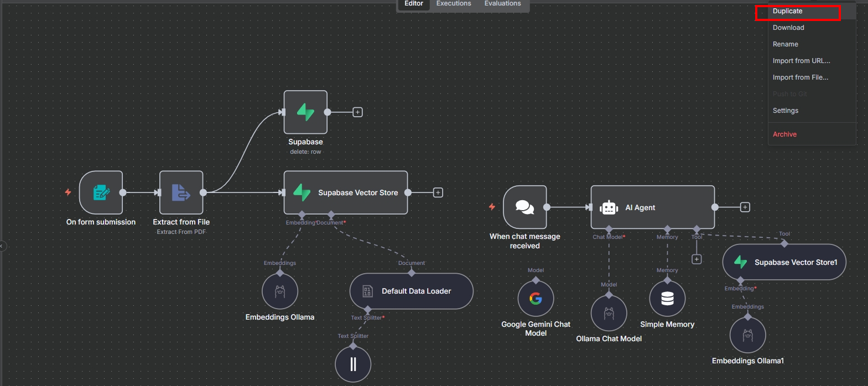Screen dimensions: 868x386
Task: Click the Google Gemini Chat Model node
Action: pyautogui.click(x=536, y=299)
